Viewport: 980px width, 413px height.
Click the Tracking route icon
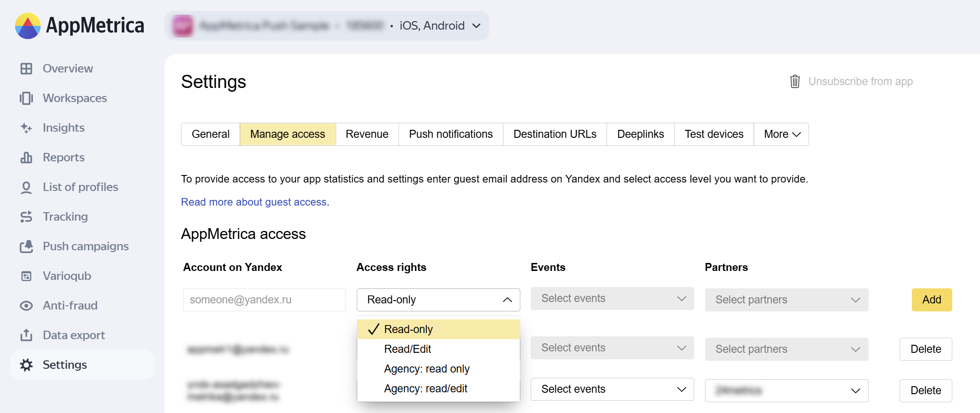[x=26, y=217]
